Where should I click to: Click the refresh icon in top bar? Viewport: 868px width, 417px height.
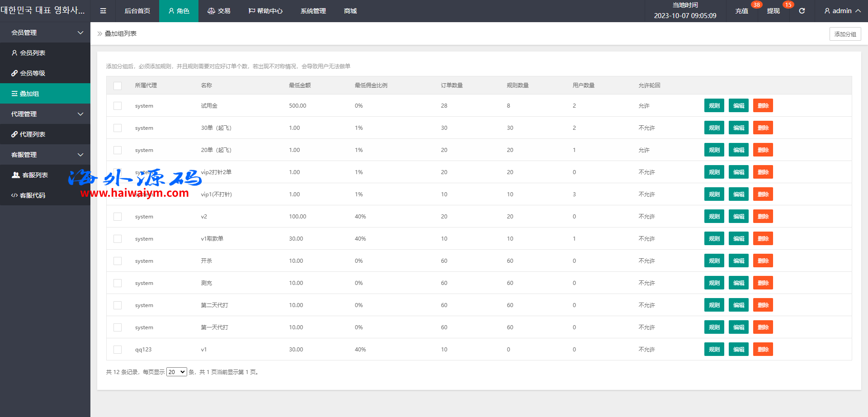pyautogui.click(x=802, y=11)
